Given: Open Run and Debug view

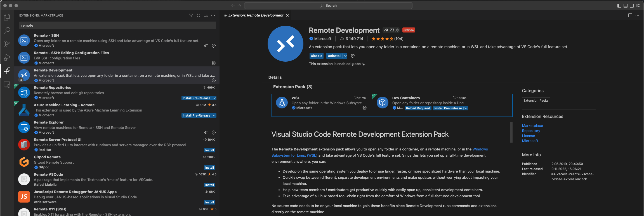Looking at the screenshot, I should pos(7,57).
